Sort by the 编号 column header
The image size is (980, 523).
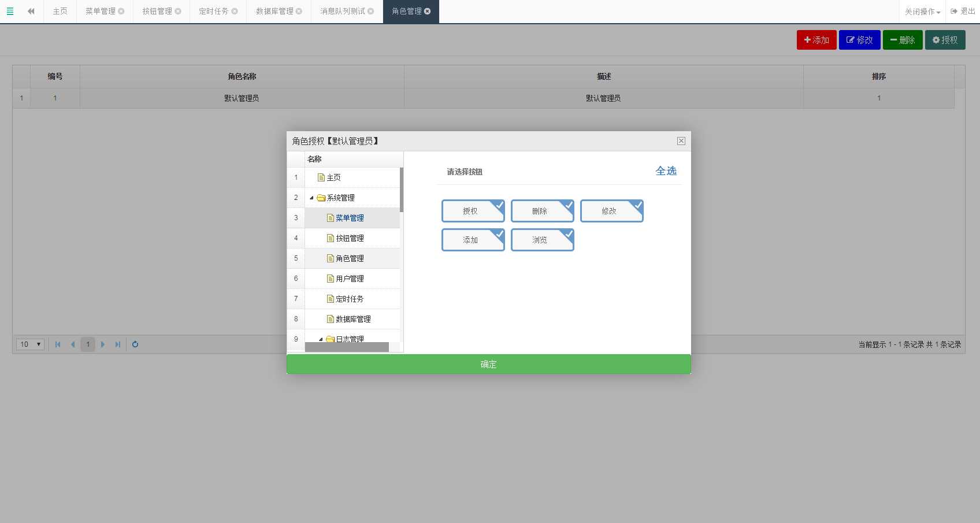55,76
